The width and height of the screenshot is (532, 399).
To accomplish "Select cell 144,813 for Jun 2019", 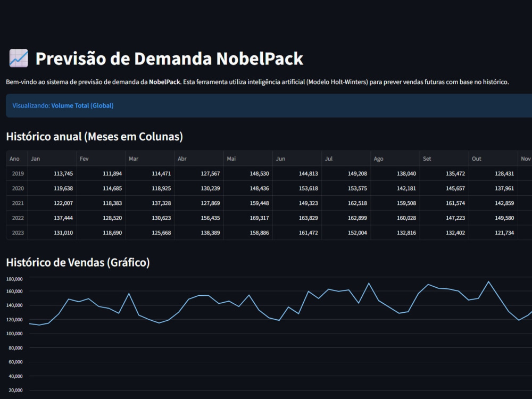I will pyautogui.click(x=297, y=173).
